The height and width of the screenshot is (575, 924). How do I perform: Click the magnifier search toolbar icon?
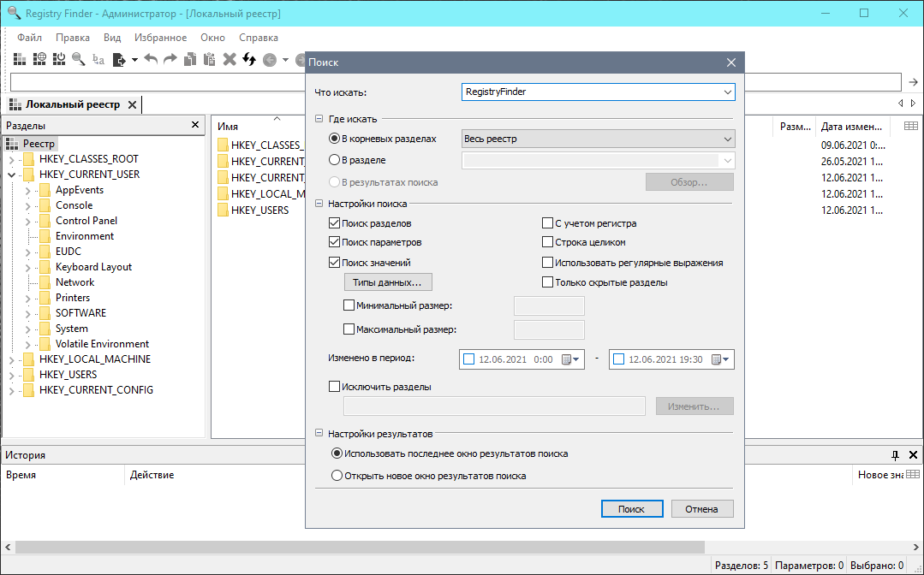pos(79,59)
